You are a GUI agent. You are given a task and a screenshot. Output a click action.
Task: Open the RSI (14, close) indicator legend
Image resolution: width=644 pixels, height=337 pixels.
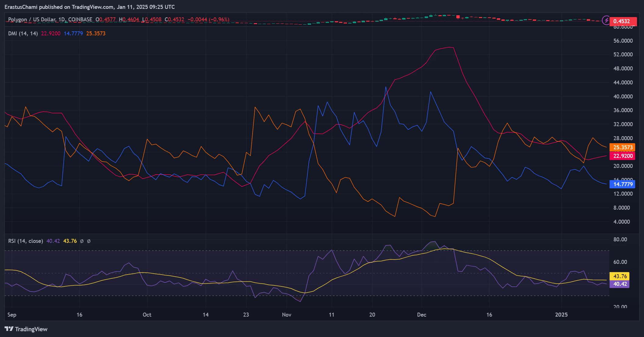pyautogui.click(x=25, y=241)
